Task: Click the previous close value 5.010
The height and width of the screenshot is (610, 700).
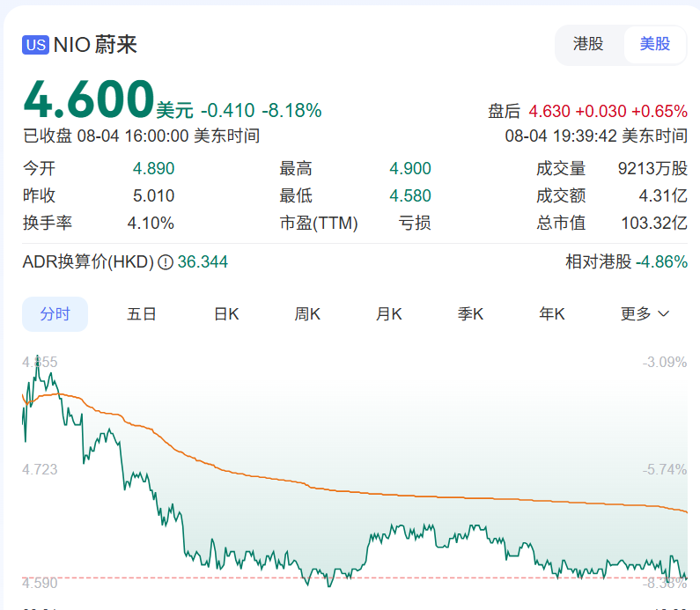Action: click(153, 196)
